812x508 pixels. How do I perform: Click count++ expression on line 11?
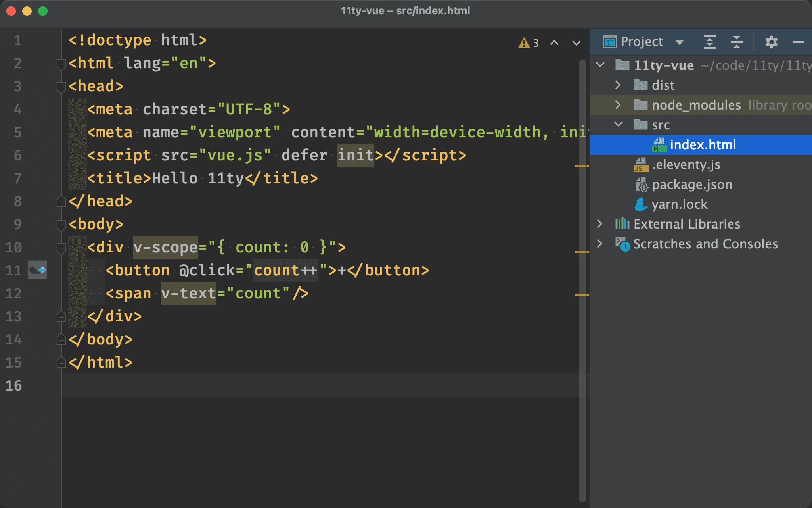click(x=285, y=270)
